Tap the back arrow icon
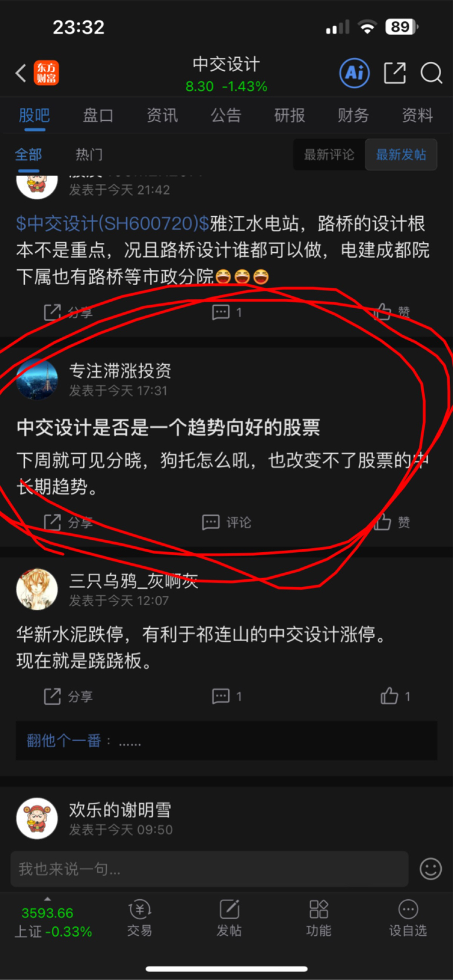The image size is (453, 980). click(21, 73)
